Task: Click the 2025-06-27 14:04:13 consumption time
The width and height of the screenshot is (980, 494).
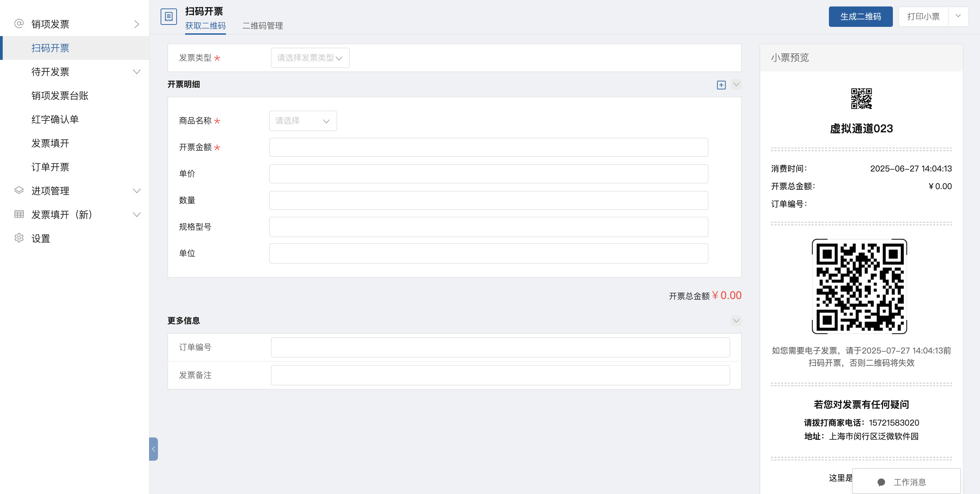Action: tap(911, 168)
